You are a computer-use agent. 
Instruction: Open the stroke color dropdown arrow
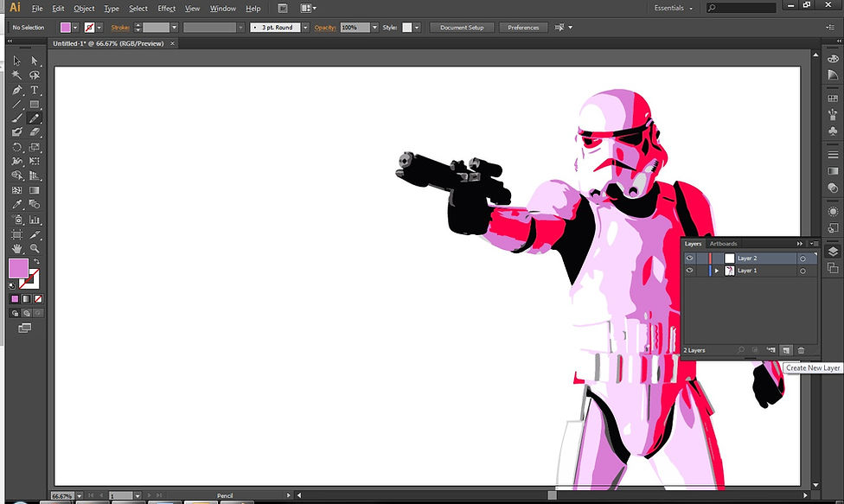click(99, 28)
